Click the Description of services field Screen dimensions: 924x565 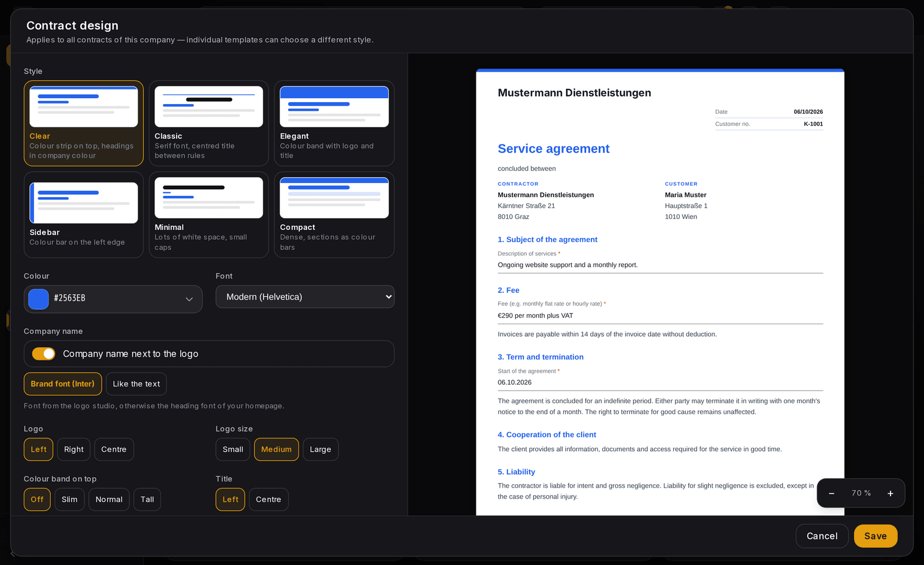tap(660, 265)
